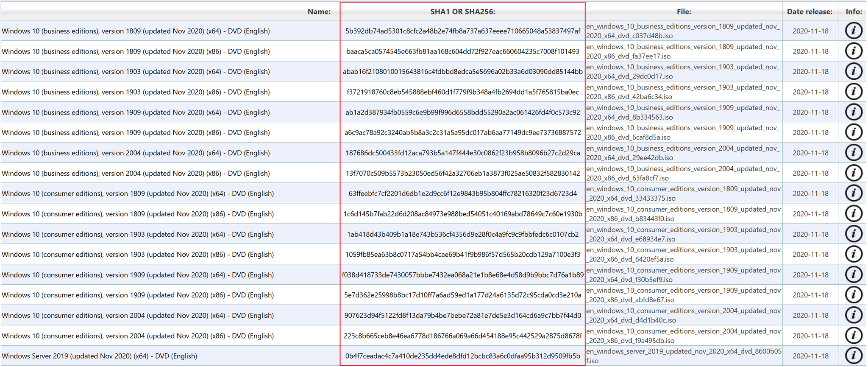
Task: Select file name ending x64_dvd_29dc0d17.iso
Action: click(683, 72)
